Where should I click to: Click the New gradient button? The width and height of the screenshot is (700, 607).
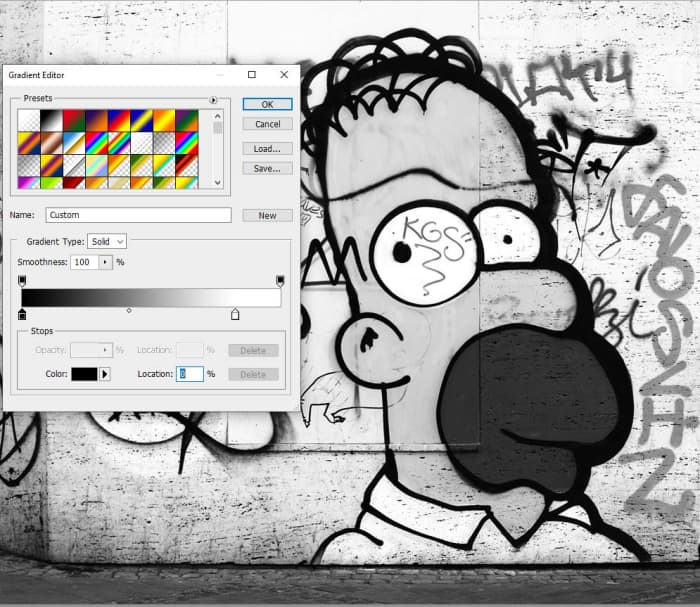(267, 216)
